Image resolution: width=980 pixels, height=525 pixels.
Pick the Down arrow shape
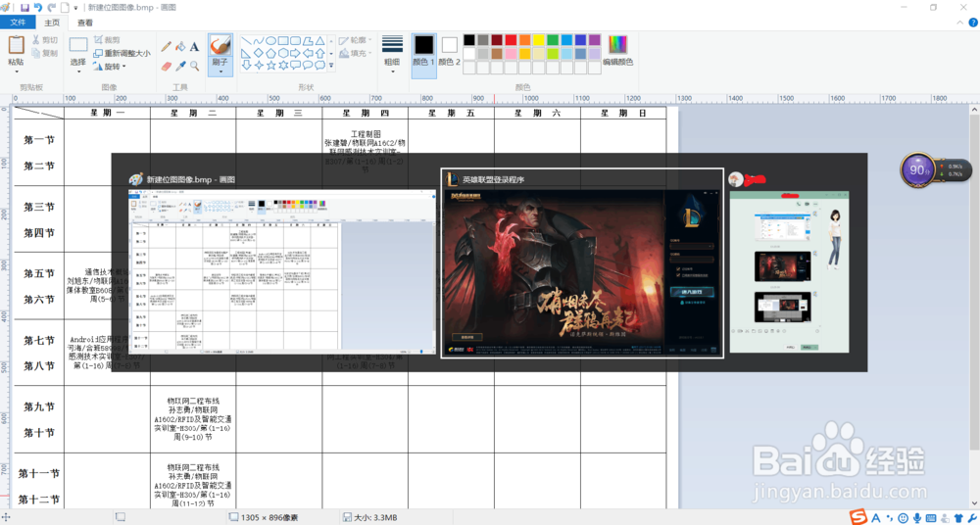point(246,65)
